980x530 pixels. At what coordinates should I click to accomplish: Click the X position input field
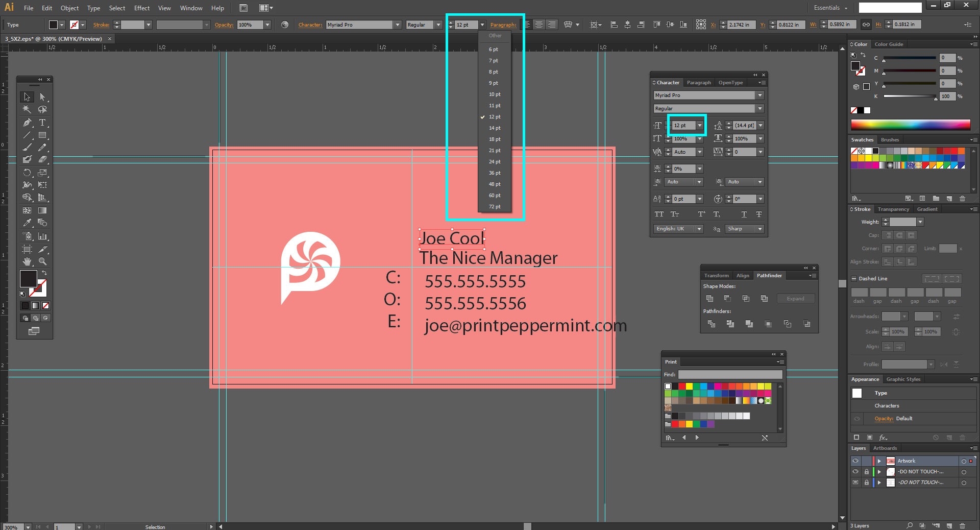(x=742, y=25)
